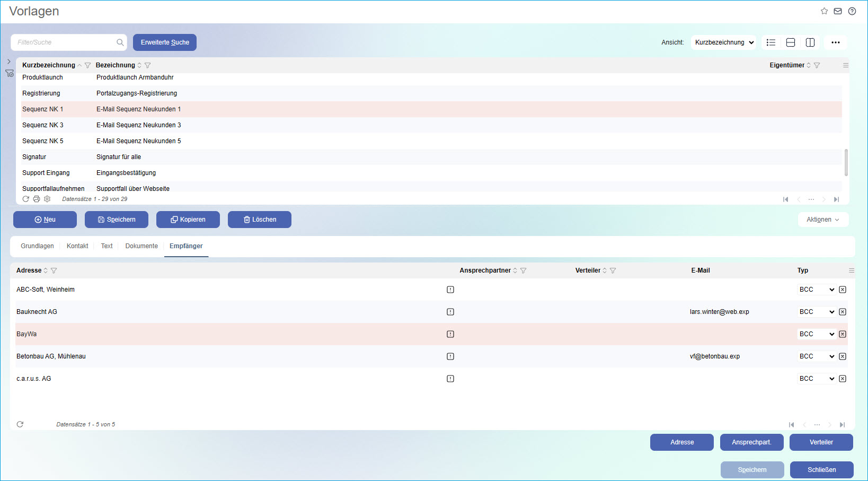Click the templates list vertical scrollbar
This screenshot has height=481, width=868.
[846, 162]
